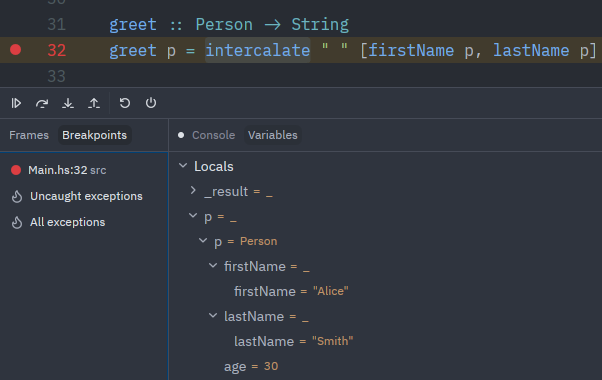Collapse the Locals section
This screenshot has width=602, height=380.
[183, 166]
